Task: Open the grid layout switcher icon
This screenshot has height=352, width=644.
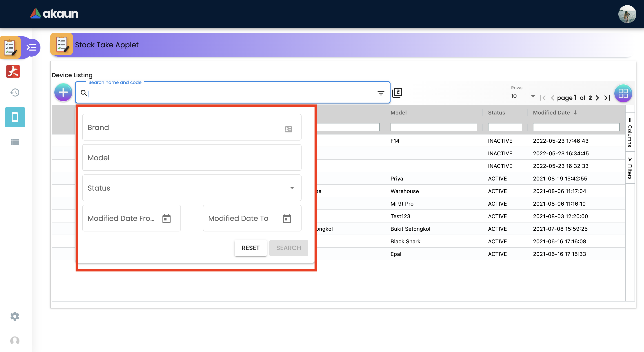Action: click(623, 93)
